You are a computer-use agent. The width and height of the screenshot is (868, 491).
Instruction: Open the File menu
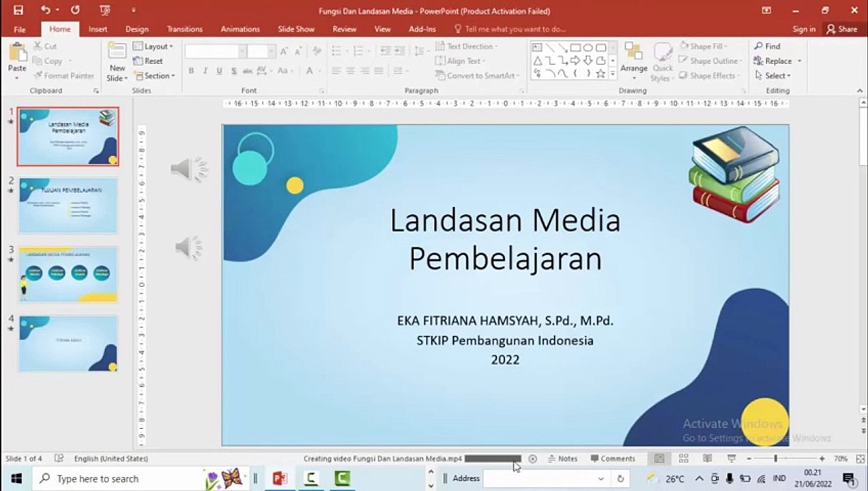pos(20,29)
